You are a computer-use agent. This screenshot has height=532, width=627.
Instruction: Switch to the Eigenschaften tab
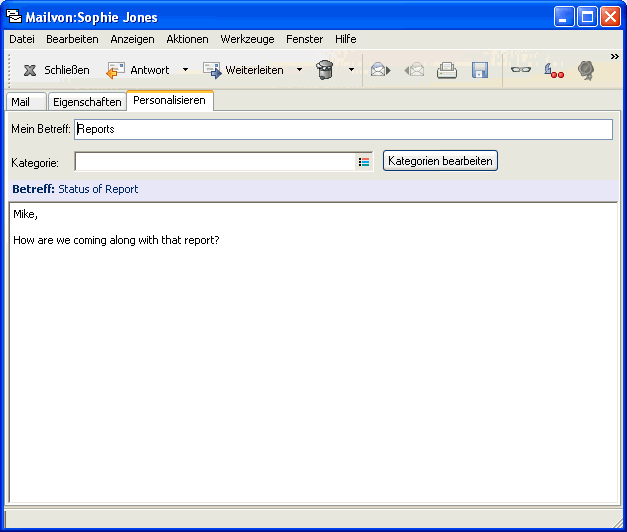pyautogui.click(x=87, y=102)
